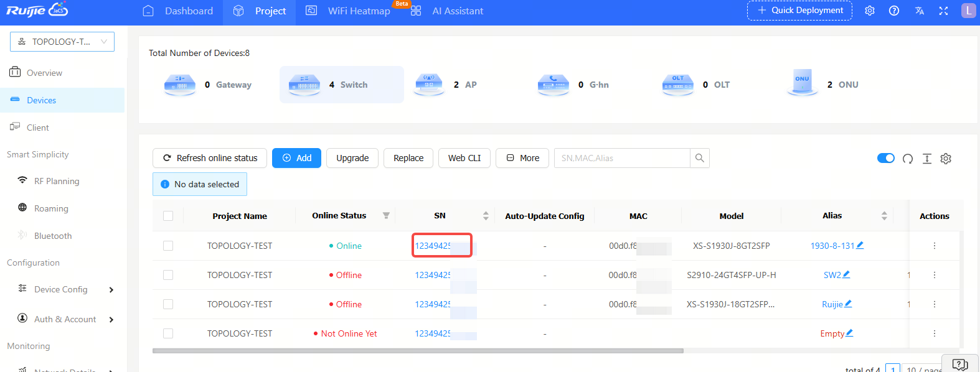Switch to the WiFi Heatmap tab
980x372 pixels.
pos(359,11)
